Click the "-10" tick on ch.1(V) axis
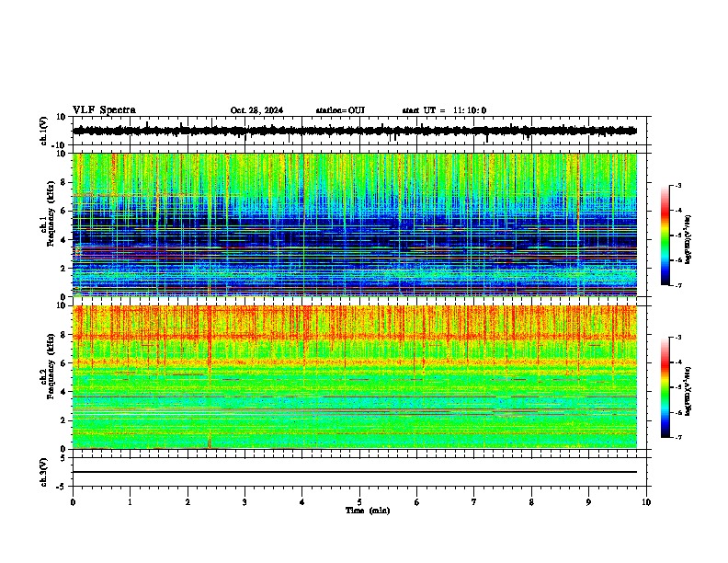 point(60,145)
